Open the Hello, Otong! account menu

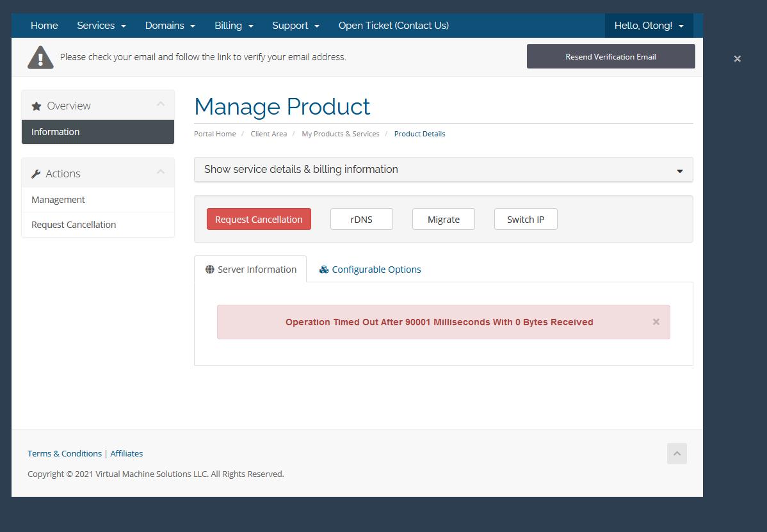pyautogui.click(x=649, y=26)
